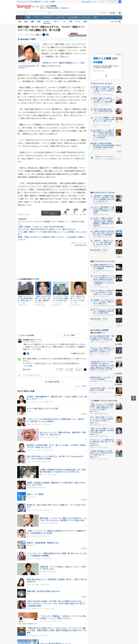
Task: Report the article via 記事に関する報告
Action: pos(24,214)
